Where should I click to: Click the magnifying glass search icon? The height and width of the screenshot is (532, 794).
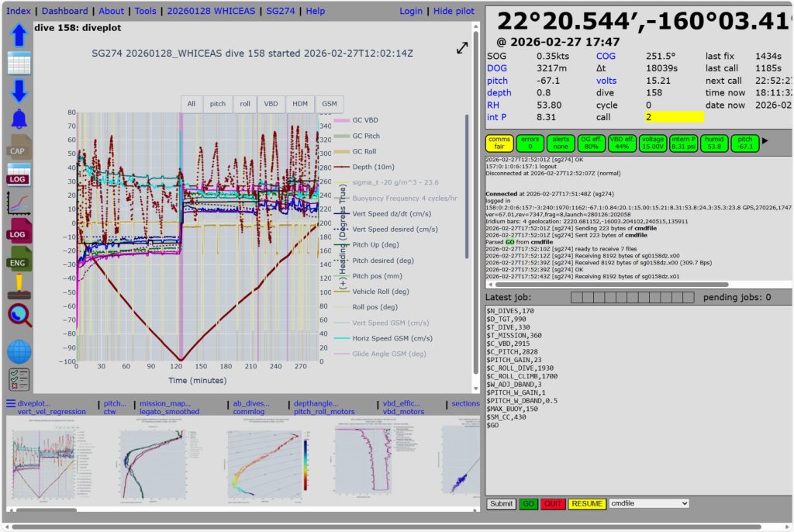click(x=19, y=316)
